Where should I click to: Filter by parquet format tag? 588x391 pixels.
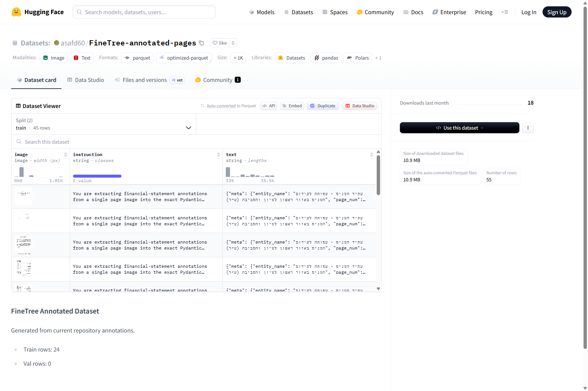coord(137,58)
